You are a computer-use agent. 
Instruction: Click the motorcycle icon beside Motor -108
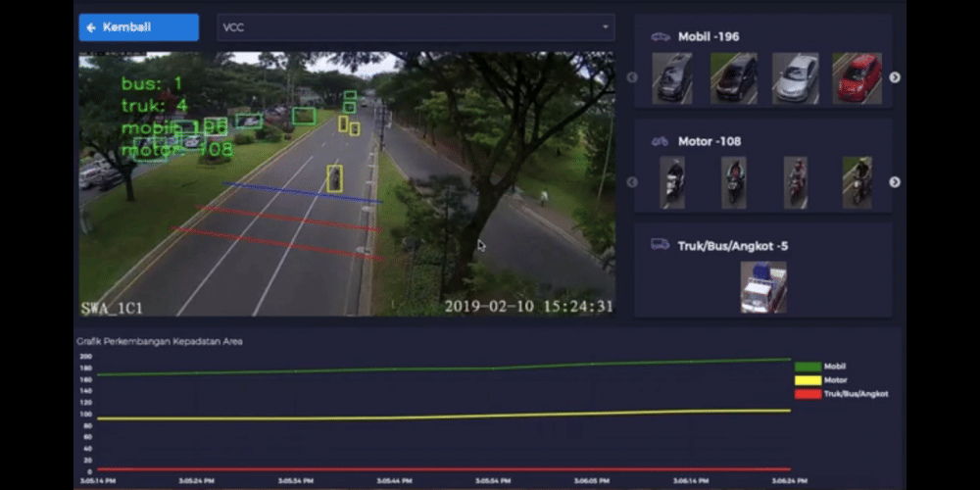(661, 141)
